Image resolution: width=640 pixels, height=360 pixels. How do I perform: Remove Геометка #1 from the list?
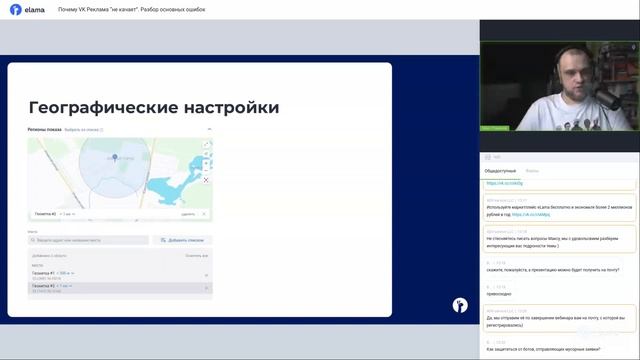206,276
